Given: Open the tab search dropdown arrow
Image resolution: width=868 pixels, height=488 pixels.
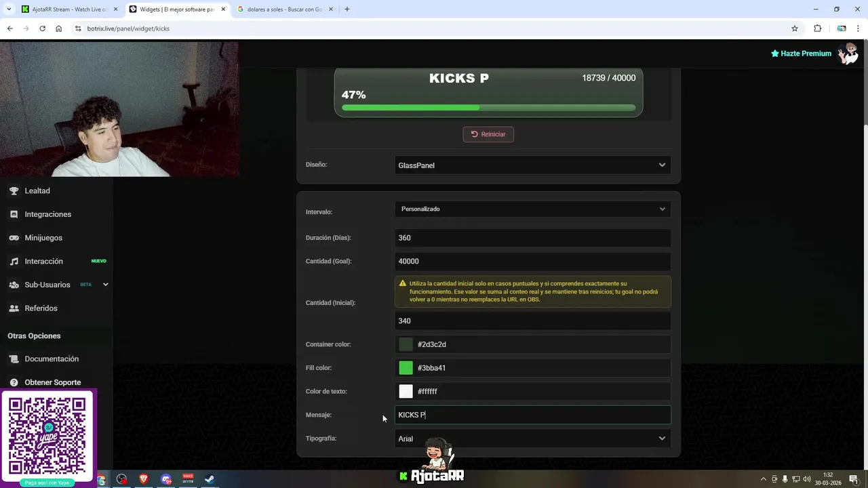Looking at the screenshot, I should pyautogui.click(x=9, y=9).
